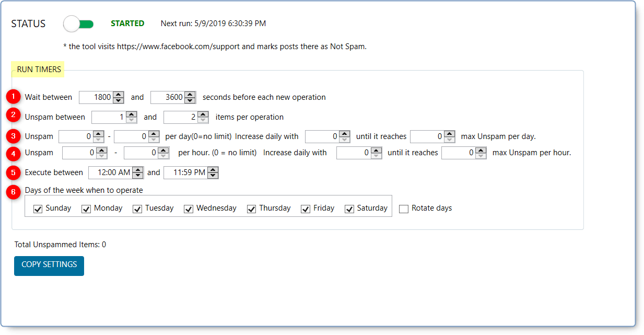The width and height of the screenshot is (644, 335).
Task: Select the RUN TIMERS section header
Action: 38,68
